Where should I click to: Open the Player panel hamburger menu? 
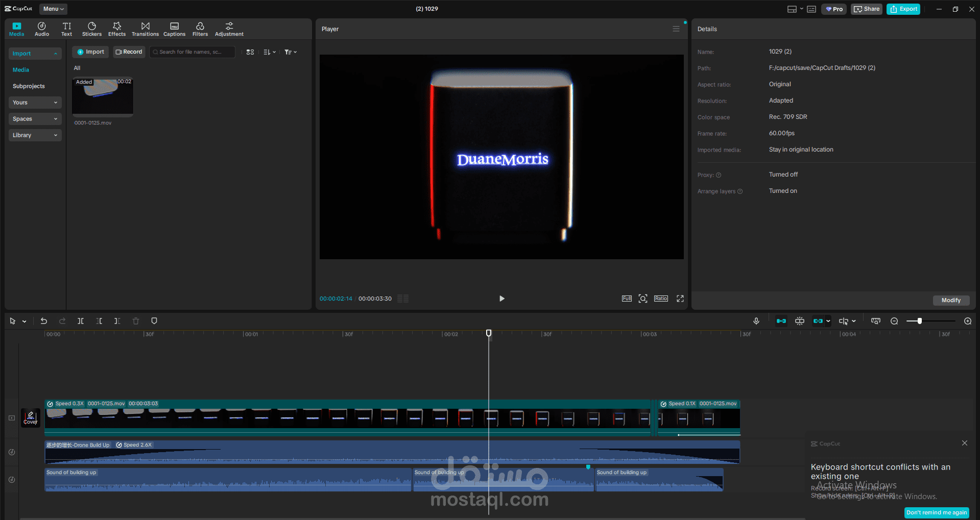tap(676, 29)
